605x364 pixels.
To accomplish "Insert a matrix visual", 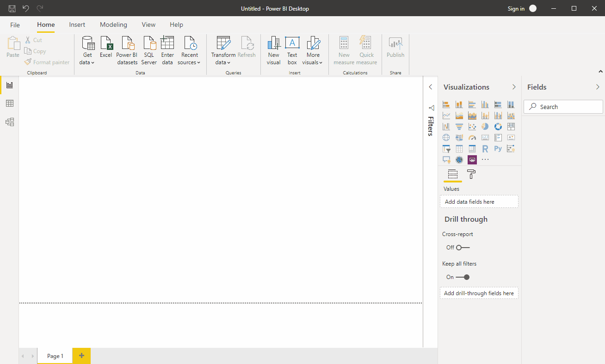I will 472,149.
